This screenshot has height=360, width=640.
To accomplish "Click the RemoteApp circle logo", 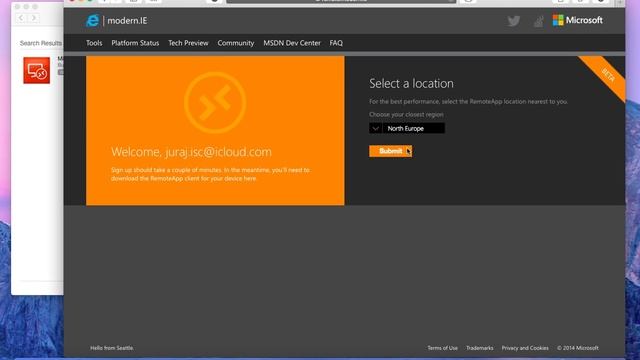I will pos(215,103).
